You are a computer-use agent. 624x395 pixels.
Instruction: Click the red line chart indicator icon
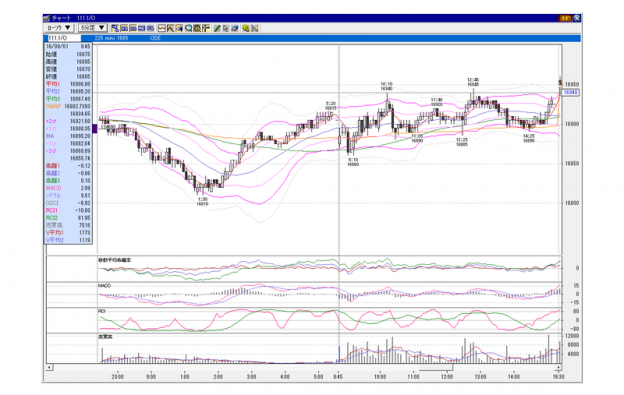click(x=162, y=28)
